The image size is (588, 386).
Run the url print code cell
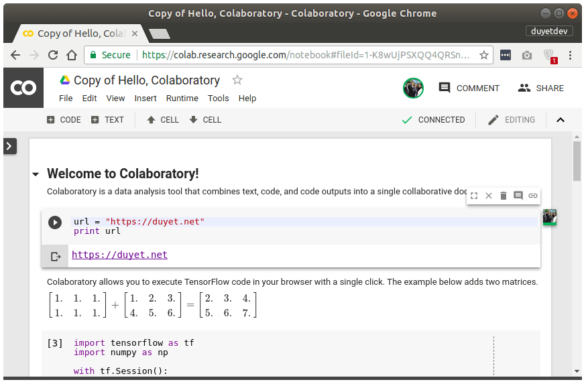[x=54, y=222]
